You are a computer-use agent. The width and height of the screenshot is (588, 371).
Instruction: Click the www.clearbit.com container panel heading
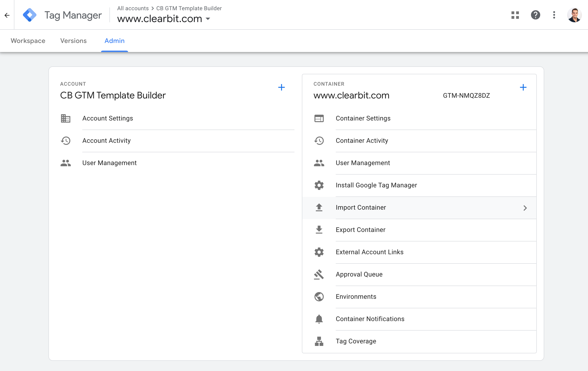351,95
